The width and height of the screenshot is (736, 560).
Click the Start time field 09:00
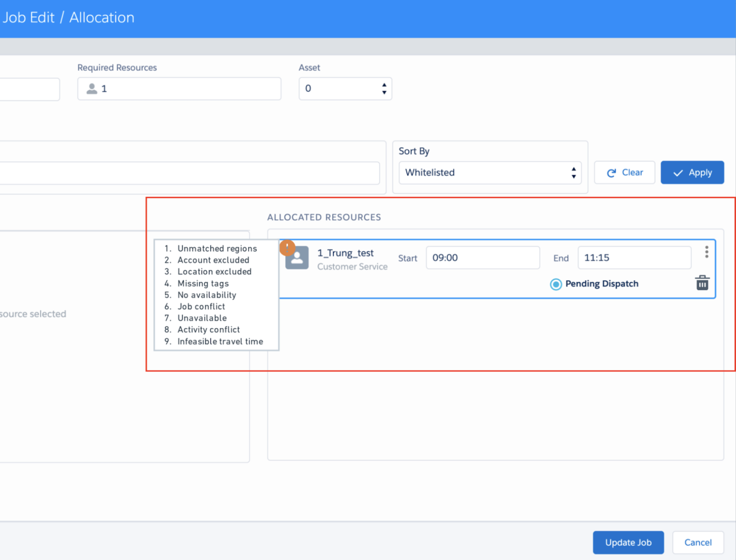pos(483,258)
